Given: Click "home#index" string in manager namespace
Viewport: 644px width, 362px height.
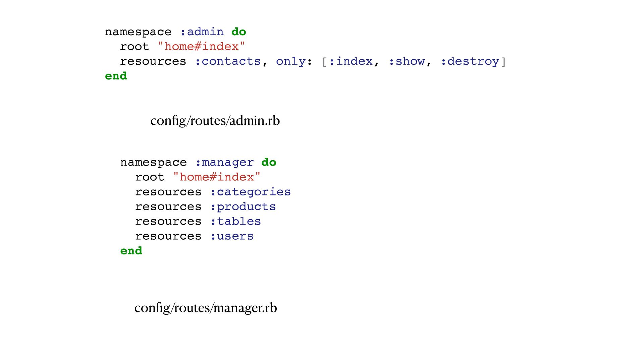Looking at the screenshot, I should click(217, 177).
